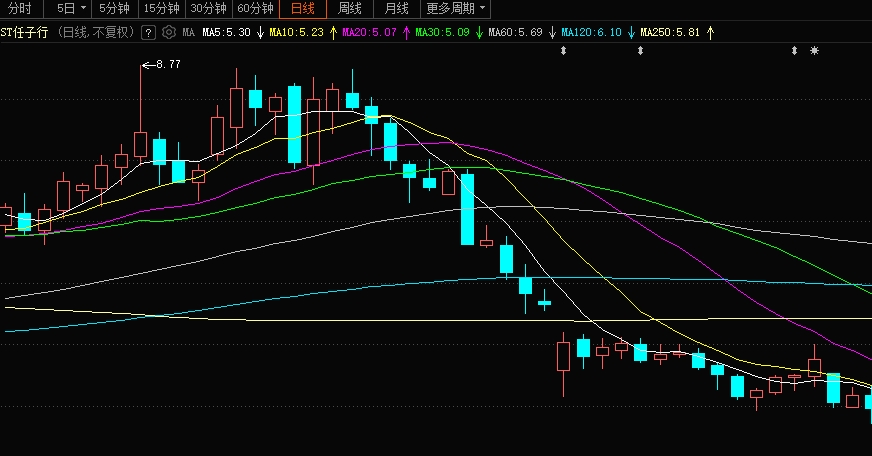The height and width of the screenshot is (456, 872).
Task: Click the MA30 down arrow indicator
Action: (x=479, y=32)
